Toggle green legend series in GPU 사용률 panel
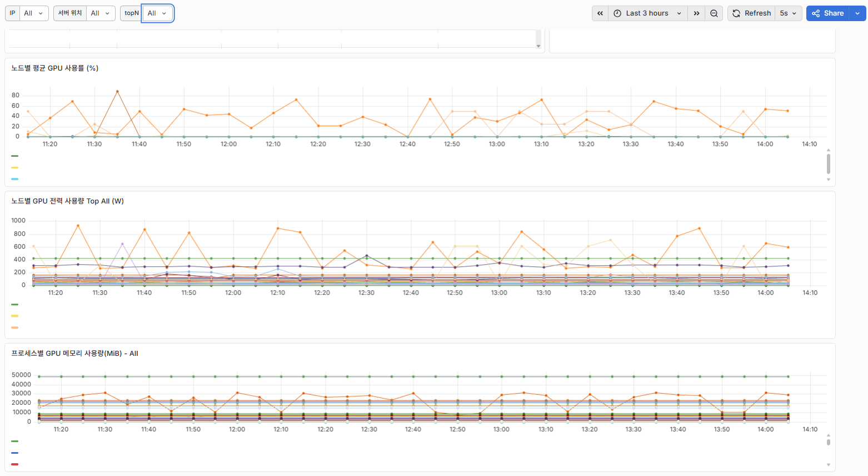Viewport: 868px width, 476px height. pos(15,156)
